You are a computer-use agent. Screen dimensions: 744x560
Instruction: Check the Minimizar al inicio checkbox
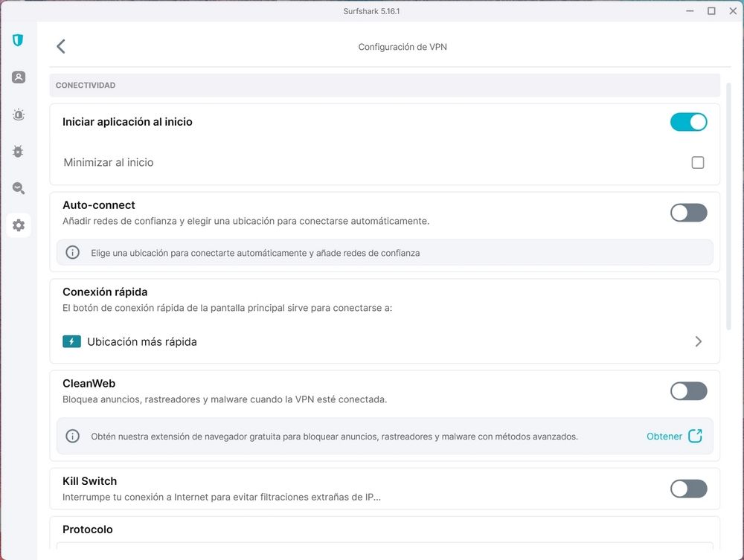click(698, 163)
